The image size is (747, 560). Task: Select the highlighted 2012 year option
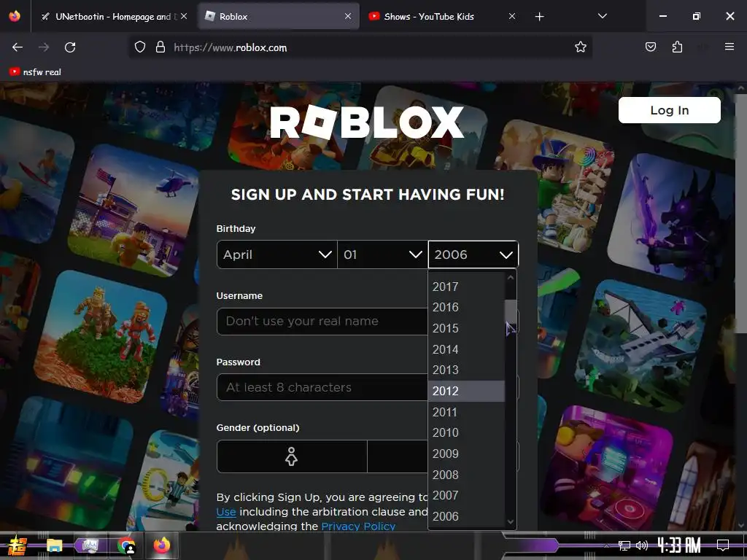pyautogui.click(x=466, y=391)
